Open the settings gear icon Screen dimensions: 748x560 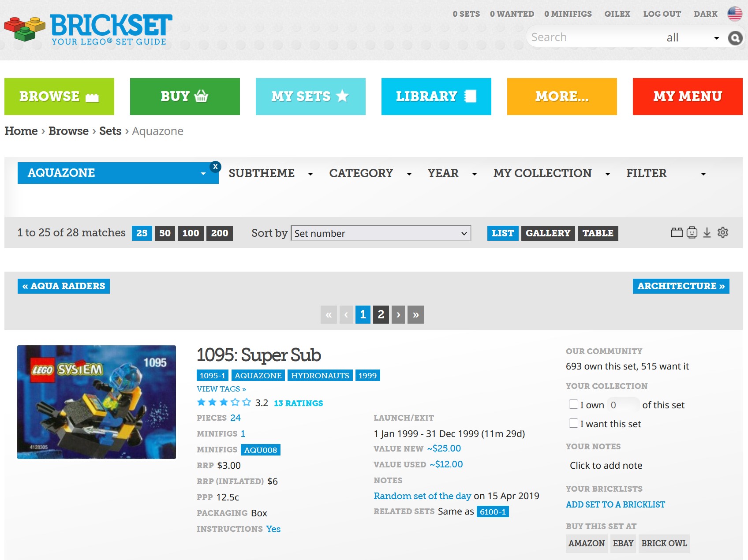pyautogui.click(x=723, y=232)
